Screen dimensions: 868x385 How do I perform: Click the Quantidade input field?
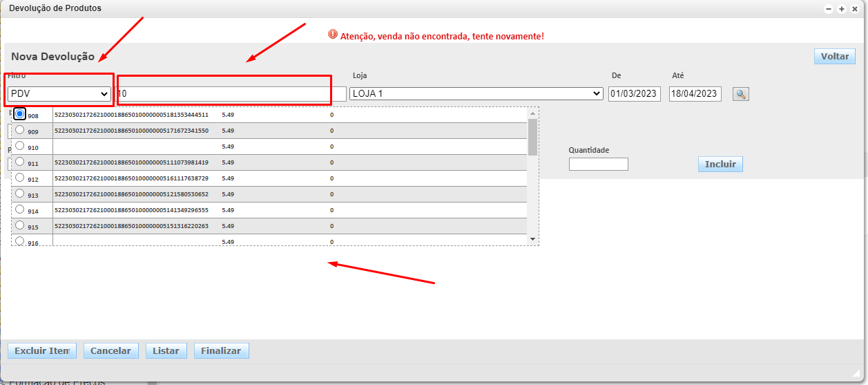(x=598, y=165)
